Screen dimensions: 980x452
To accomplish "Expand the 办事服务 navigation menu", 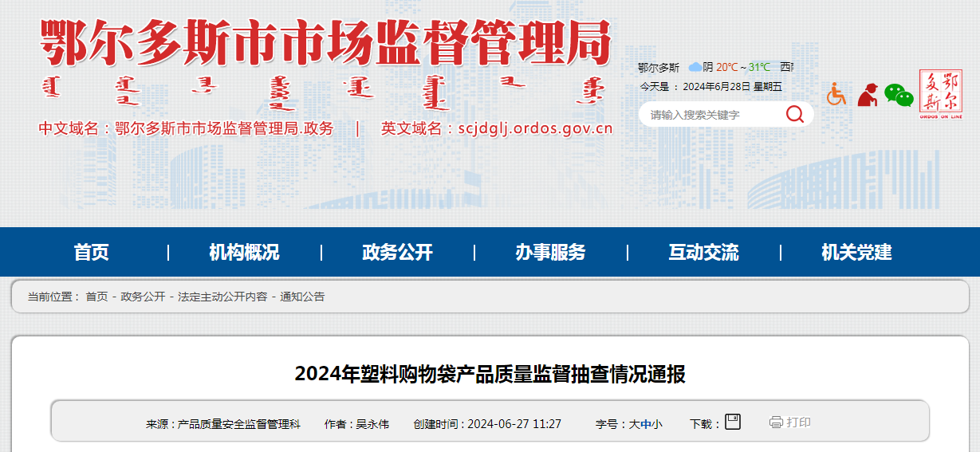I will click(550, 253).
